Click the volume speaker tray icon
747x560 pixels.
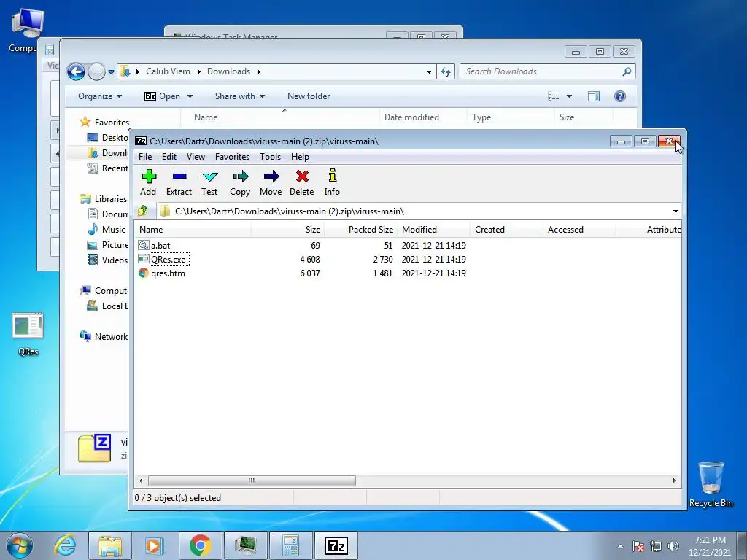673,546
